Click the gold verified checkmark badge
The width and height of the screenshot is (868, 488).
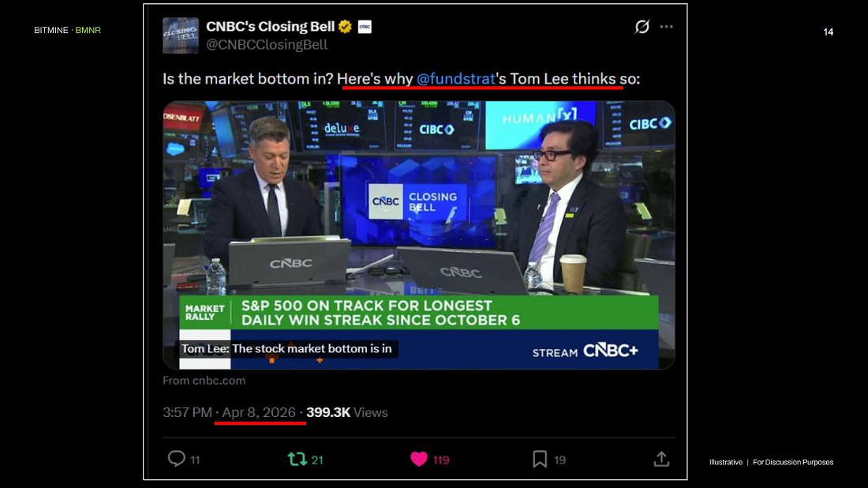[345, 27]
